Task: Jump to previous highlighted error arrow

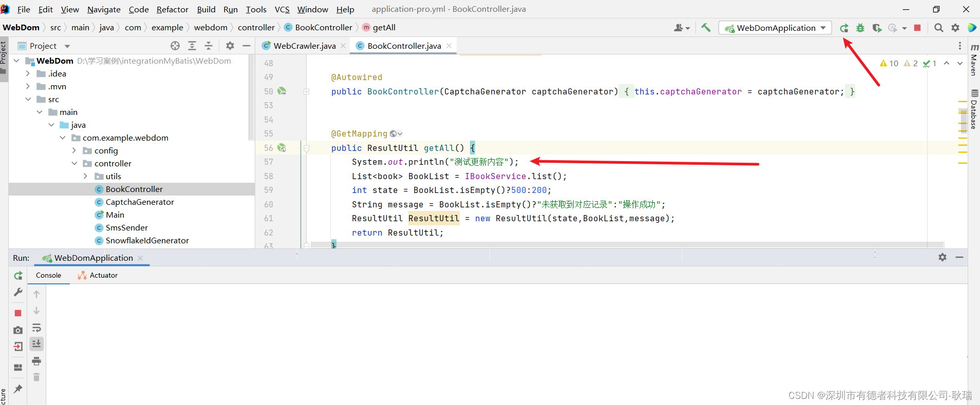Action: tap(947, 63)
